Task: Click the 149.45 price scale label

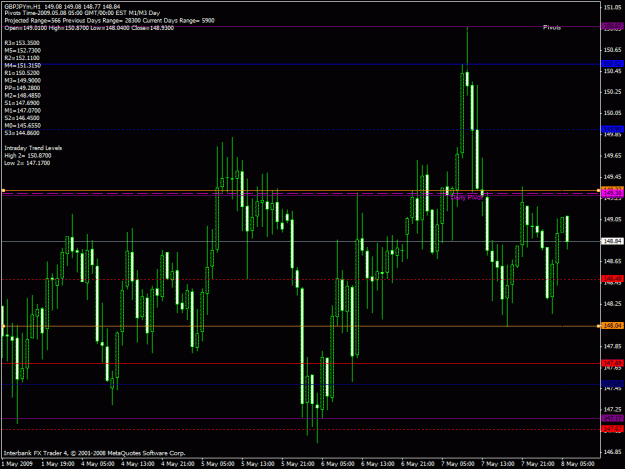Action: [613, 177]
